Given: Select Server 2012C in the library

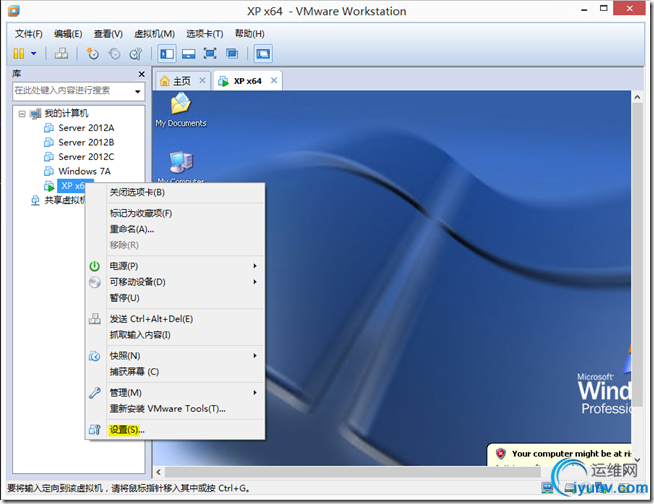Looking at the screenshot, I should click(86, 157).
